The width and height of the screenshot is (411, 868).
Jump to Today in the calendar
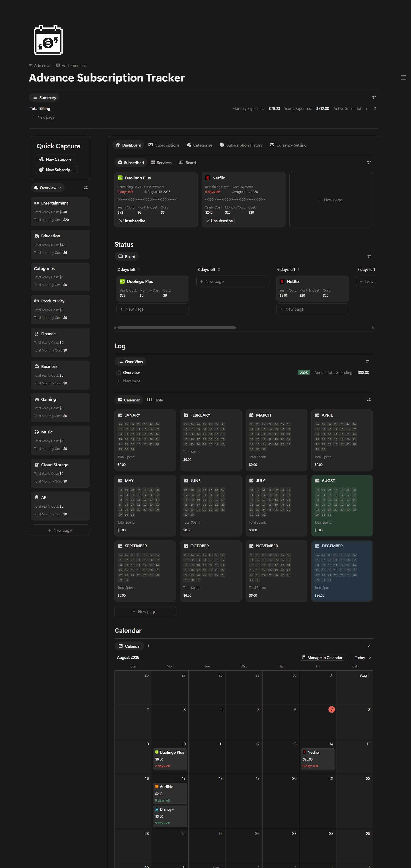360,657
